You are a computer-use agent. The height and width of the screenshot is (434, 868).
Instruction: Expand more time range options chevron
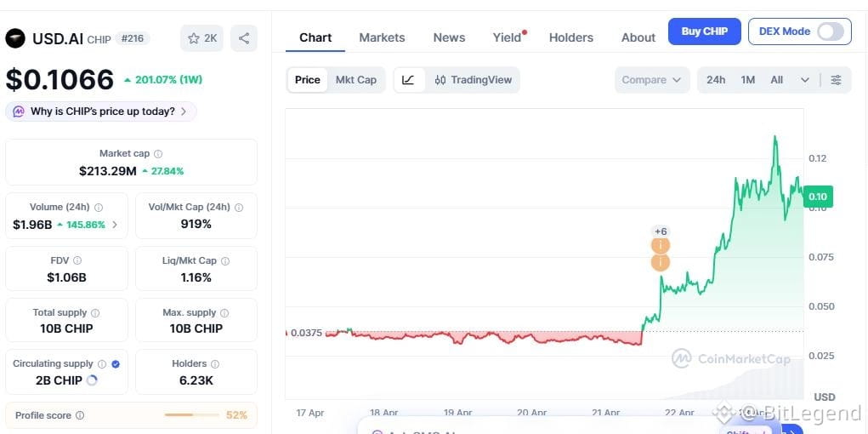point(805,80)
